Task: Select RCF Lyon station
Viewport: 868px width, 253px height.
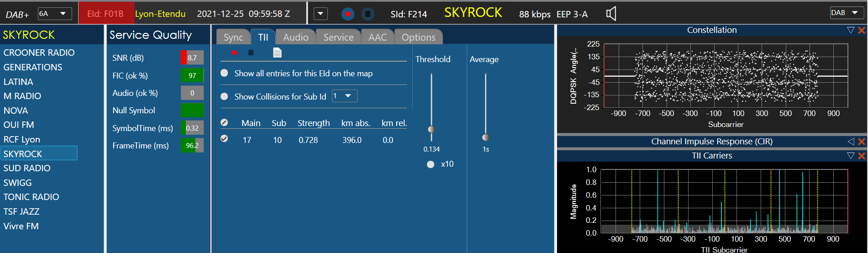Action: tap(22, 139)
